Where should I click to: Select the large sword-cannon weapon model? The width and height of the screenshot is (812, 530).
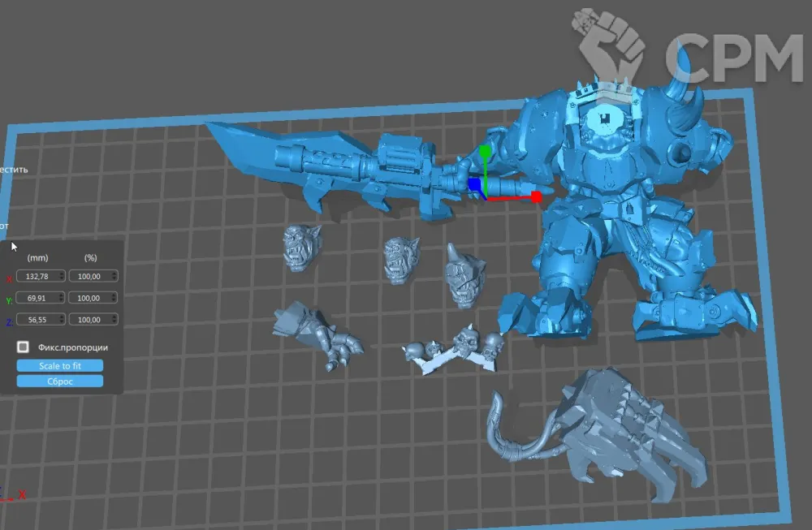coord(341,162)
